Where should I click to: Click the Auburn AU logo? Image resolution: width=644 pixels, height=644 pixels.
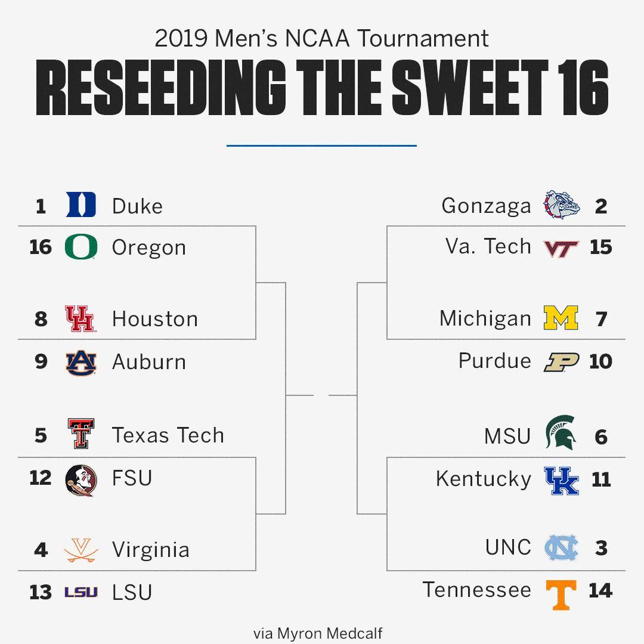(81, 363)
